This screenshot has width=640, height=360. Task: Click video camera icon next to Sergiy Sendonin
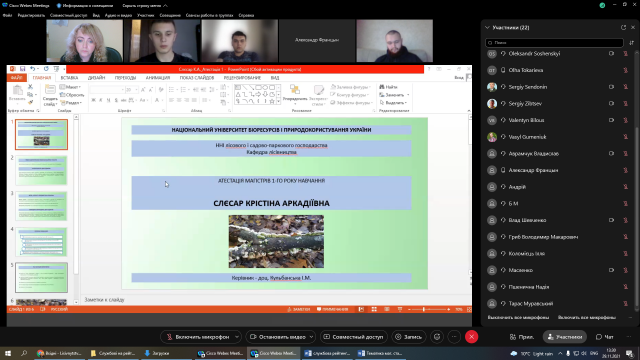(611, 87)
